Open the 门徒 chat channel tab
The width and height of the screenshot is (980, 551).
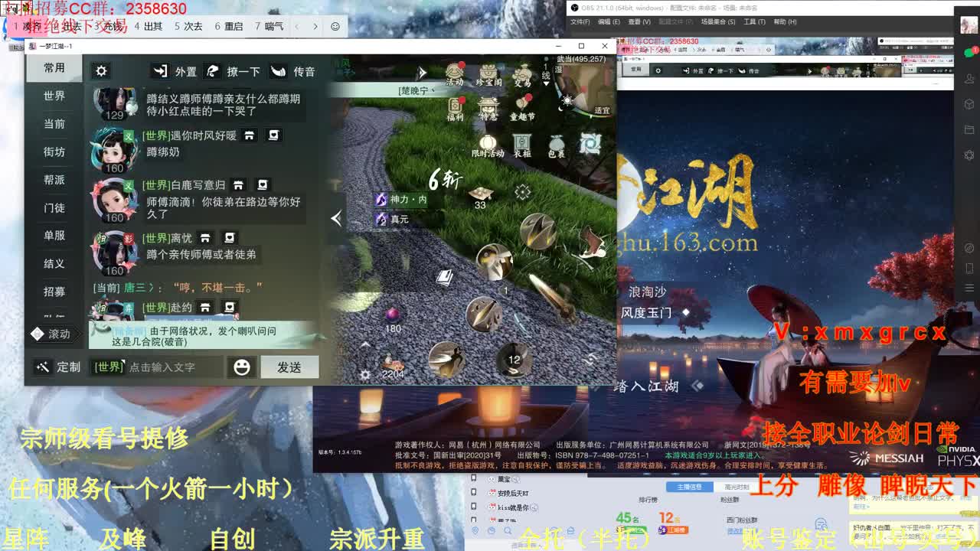[x=54, y=207]
